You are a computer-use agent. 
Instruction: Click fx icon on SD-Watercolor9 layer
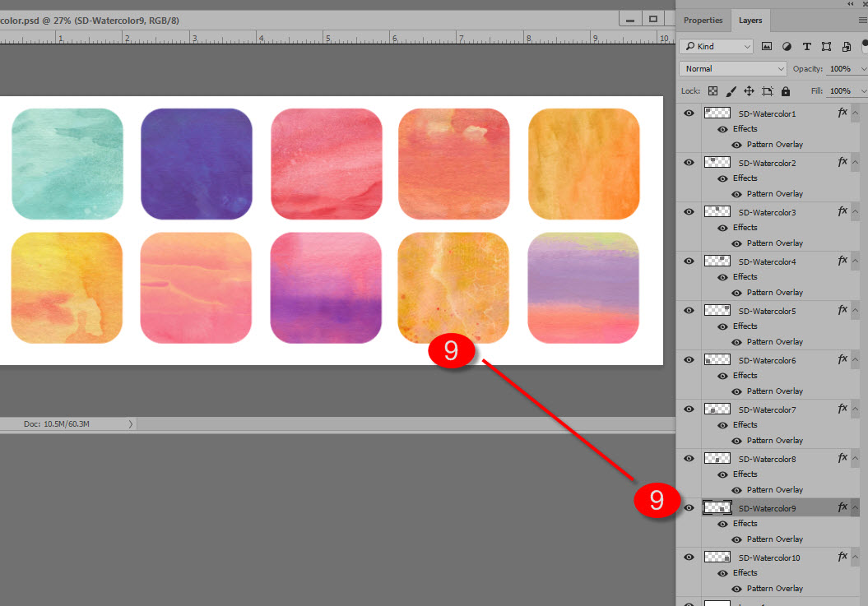(842, 507)
